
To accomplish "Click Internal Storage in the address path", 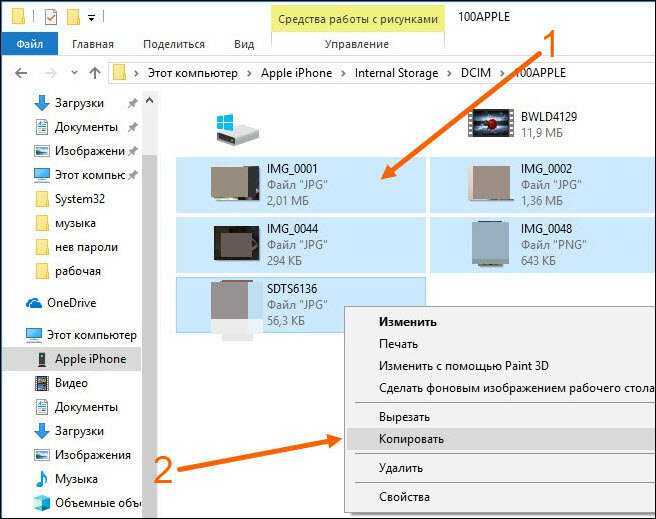I will point(396,73).
